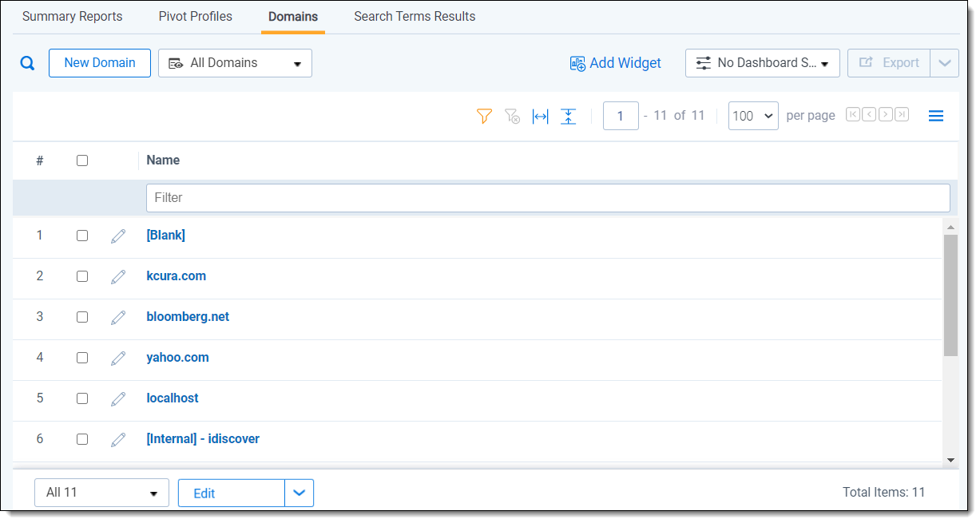Viewport: 980px width, 523px height.
Task: Open the [Internal] - idiscover domain link
Action: [203, 439]
